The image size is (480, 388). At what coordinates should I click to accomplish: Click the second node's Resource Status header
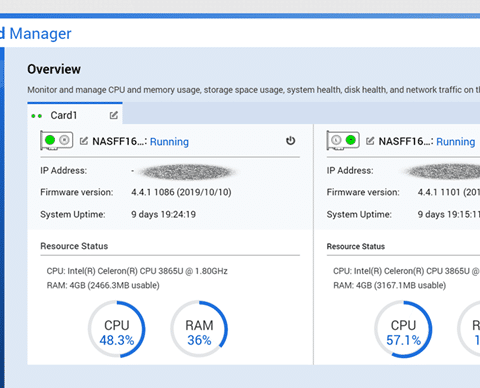pyautogui.click(x=356, y=246)
